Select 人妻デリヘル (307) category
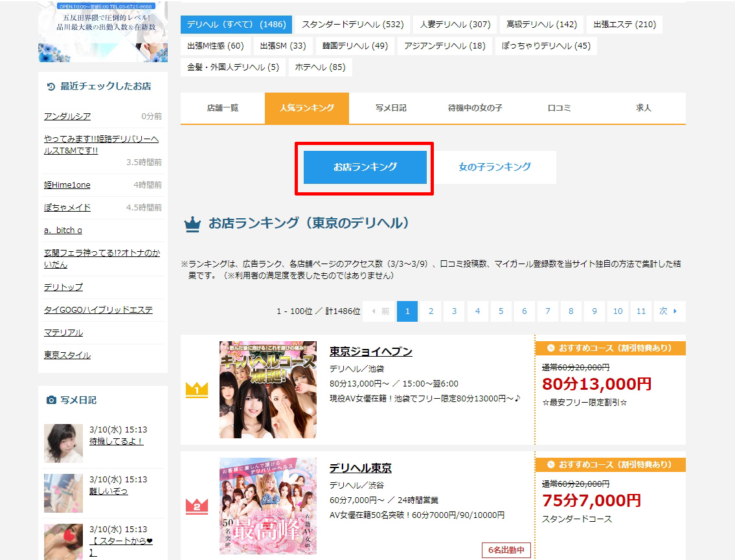 point(455,25)
